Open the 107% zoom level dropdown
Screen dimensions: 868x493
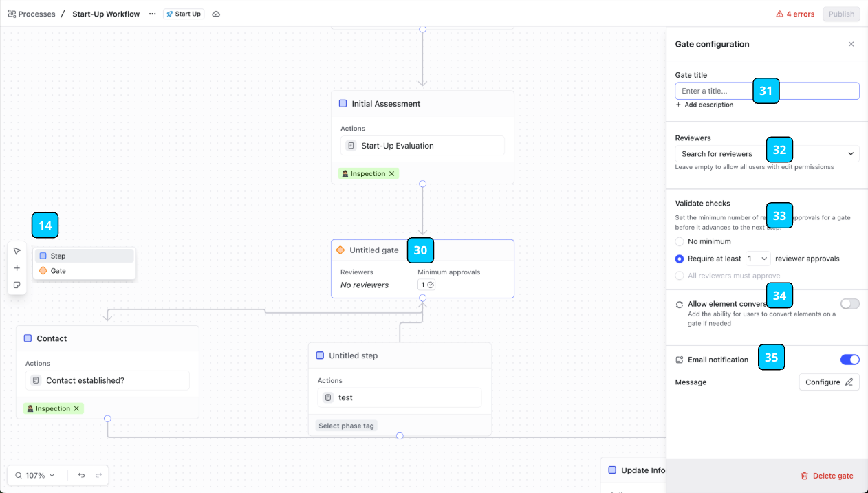(x=40, y=475)
